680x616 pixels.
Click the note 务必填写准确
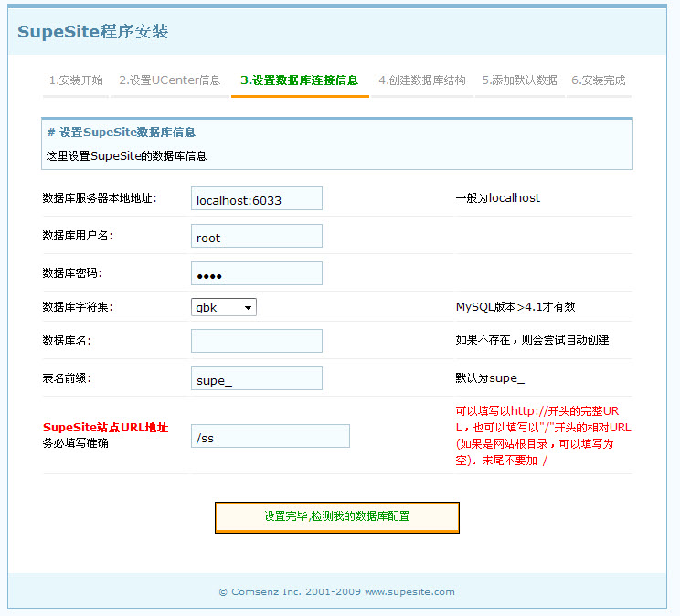[x=76, y=443]
